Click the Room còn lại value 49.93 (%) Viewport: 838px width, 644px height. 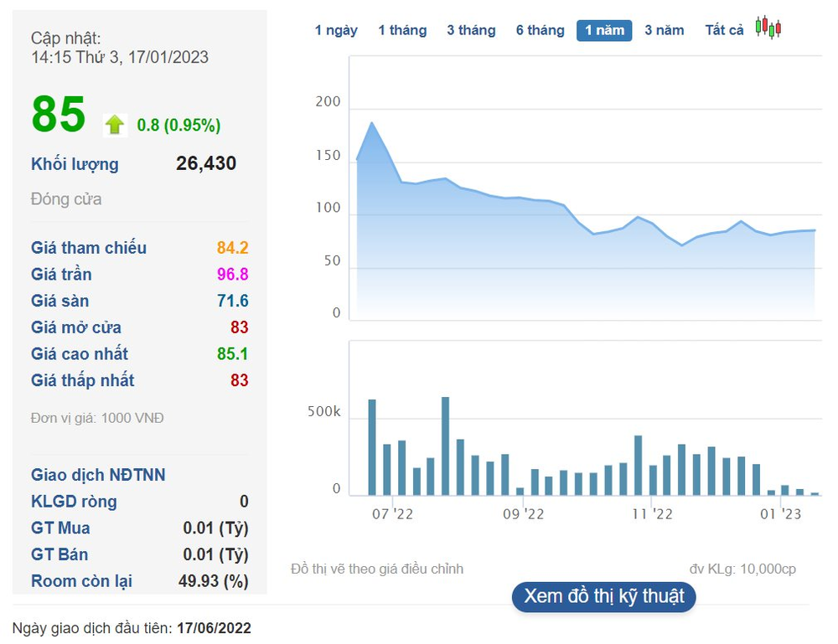(x=213, y=581)
